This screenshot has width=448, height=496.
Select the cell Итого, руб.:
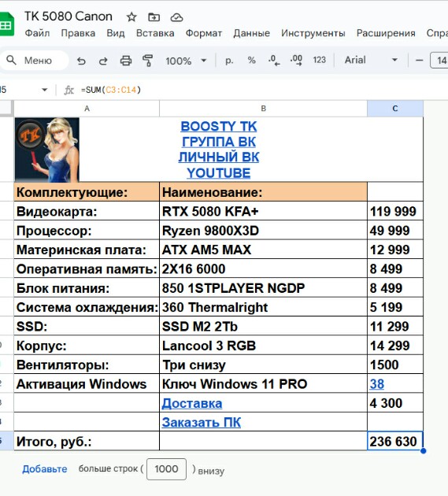(x=87, y=441)
